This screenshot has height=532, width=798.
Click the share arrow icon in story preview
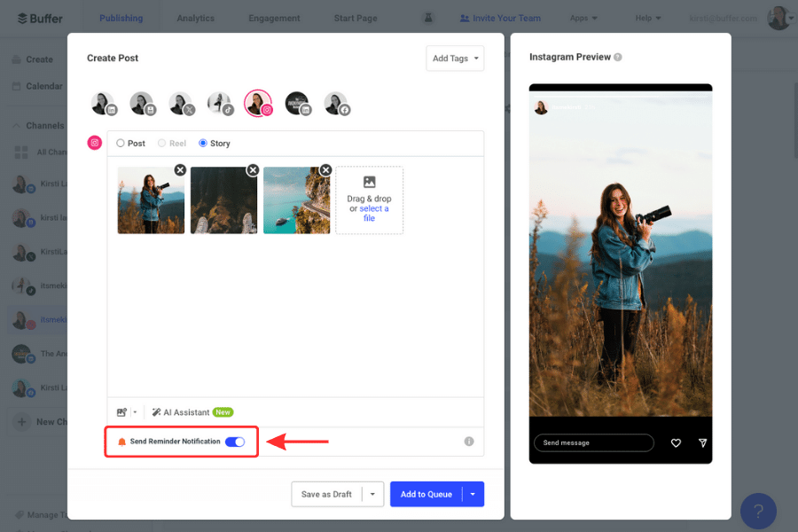pyautogui.click(x=703, y=443)
